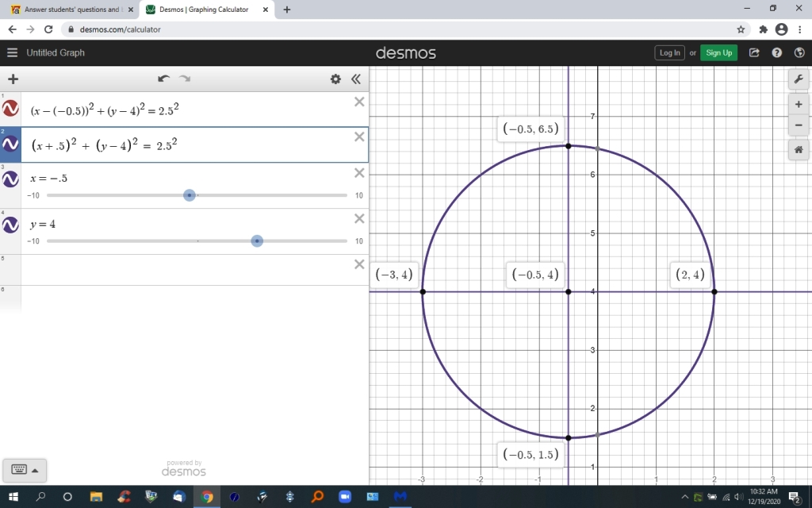812x508 pixels.
Task: Close the Desmos Graphing Calculator tab
Action: pyautogui.click(x=265, y=10)
